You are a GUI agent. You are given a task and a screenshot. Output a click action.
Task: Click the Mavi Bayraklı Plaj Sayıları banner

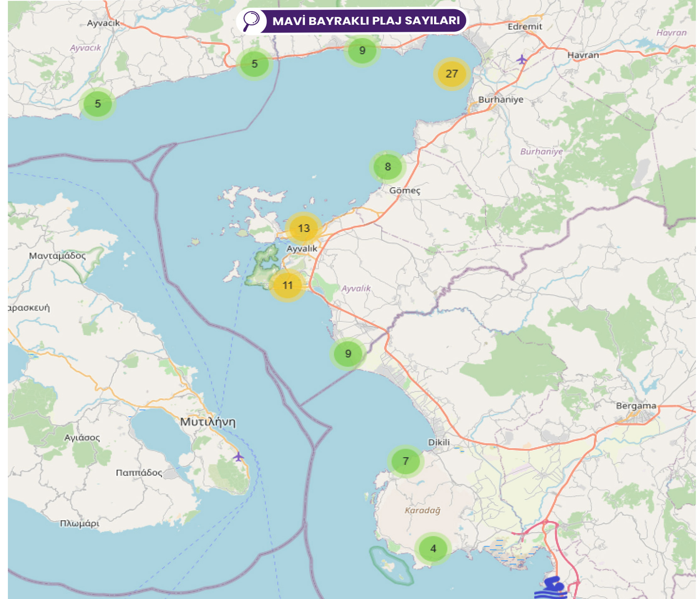366,21
